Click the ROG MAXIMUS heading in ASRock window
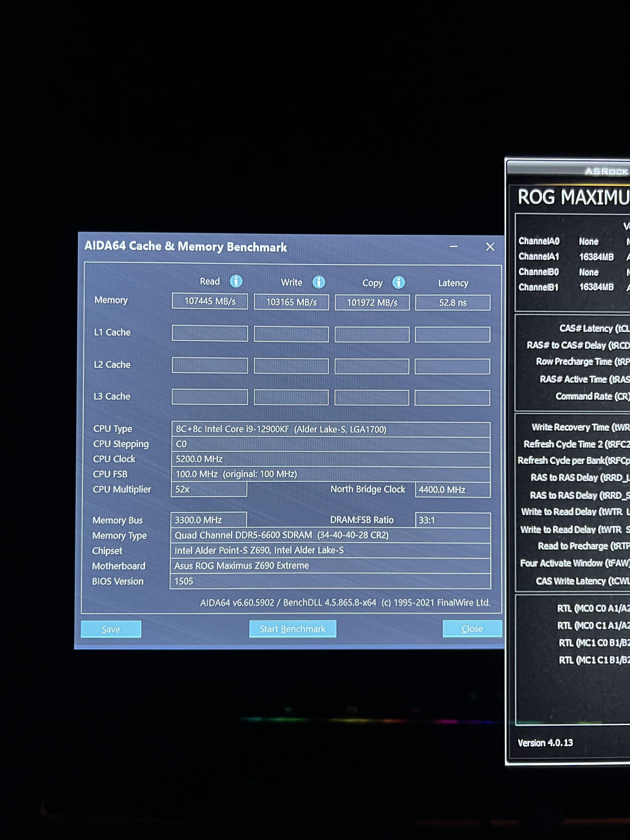Screen dimensions: 630x840 coord(573,197)
